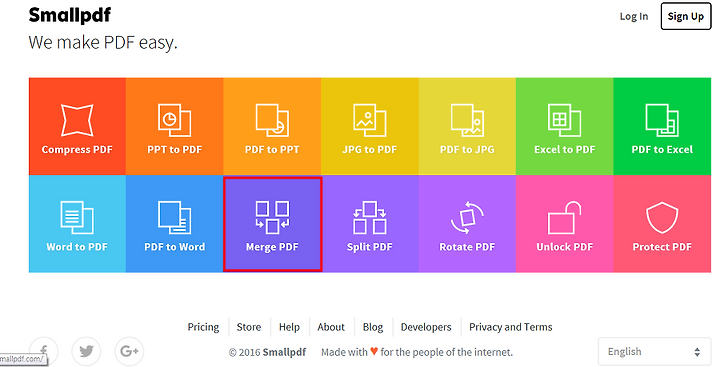This screenshot has height=367, width=720.
Task: Expand the English language dropdown
Action: pos(654,352)
